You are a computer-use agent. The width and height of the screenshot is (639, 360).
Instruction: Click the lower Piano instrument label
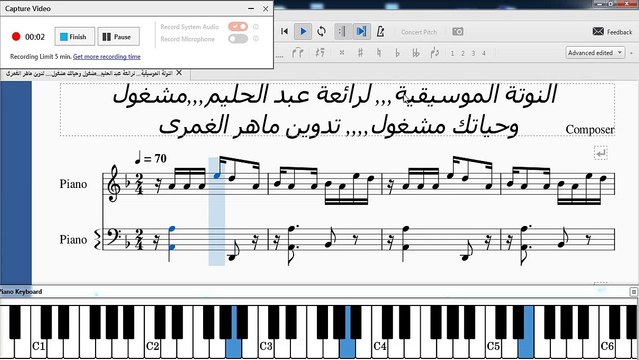[73, 239]
